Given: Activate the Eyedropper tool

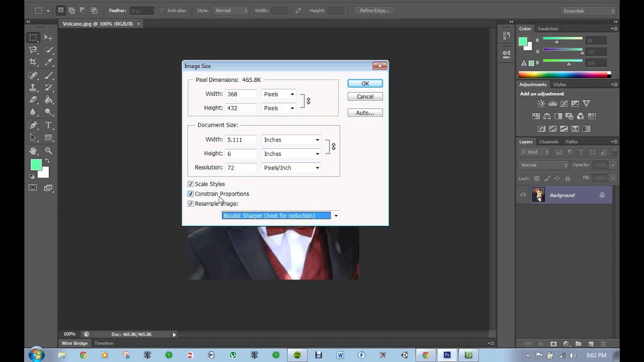Looking at the screenshot, I should pyautogui.click(x=49, y=62).
